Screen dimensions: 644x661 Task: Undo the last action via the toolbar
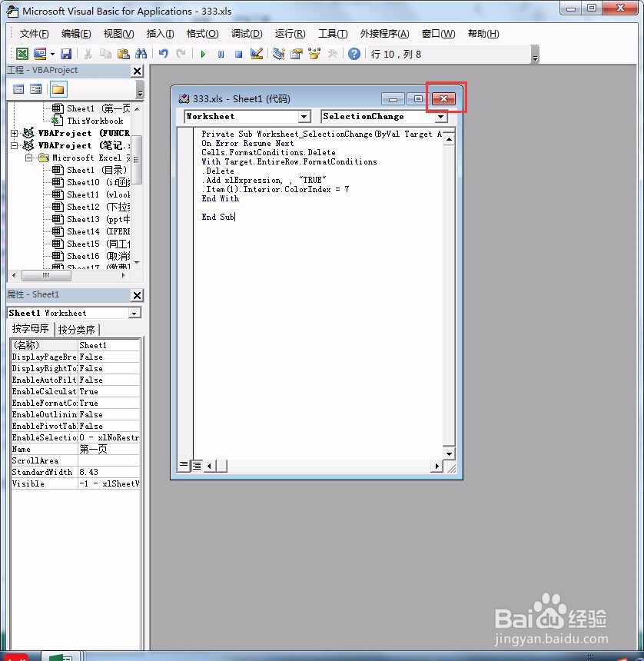point(164,54)
